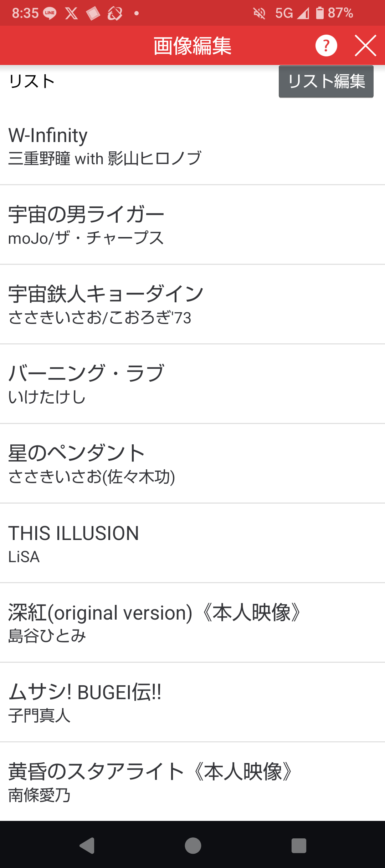Select 深紅(original version) by 島谷ひとみ
The width and height of the screenshot is (385, 868).
pyautogui.click(x=192, y=623)
